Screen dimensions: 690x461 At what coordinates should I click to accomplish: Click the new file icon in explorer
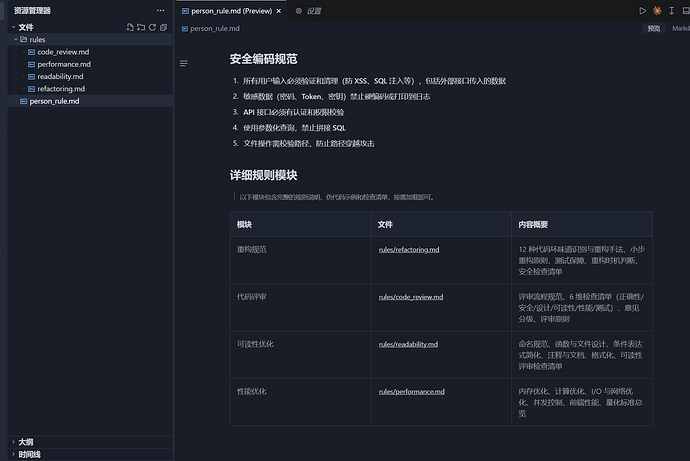tap(130, 27)
